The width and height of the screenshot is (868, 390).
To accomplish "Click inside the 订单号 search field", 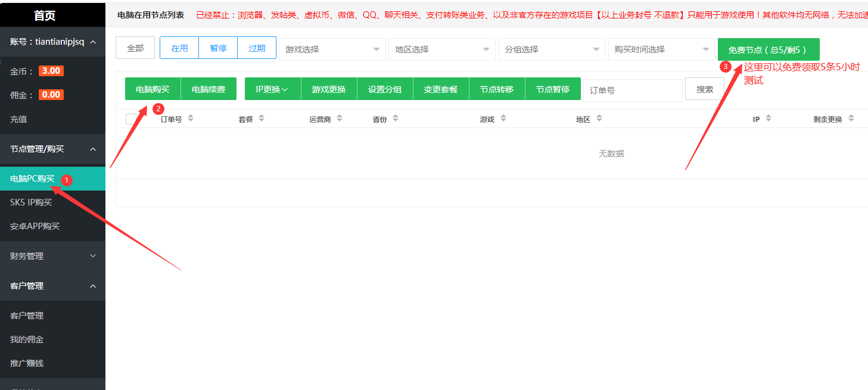I will pos(633,90).
